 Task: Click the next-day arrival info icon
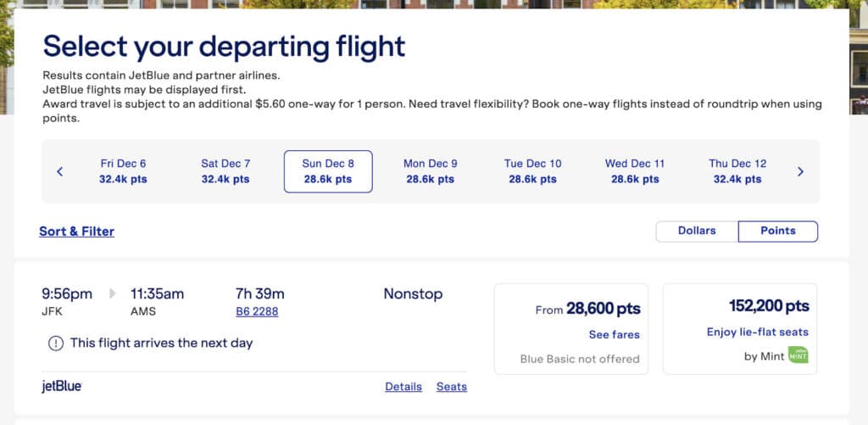55,344
